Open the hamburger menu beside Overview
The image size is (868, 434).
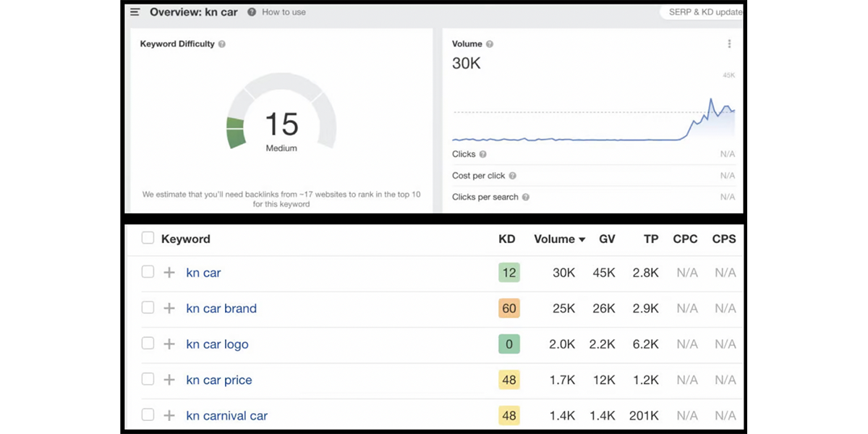coord(135,12)
